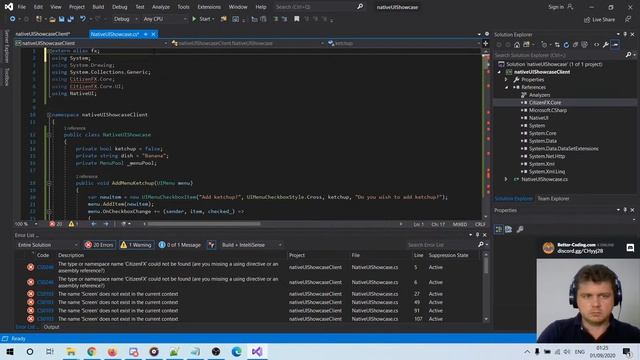Click the Home icon in Solution Explorer
The image size is (640, 360).
tap(517, 45)
